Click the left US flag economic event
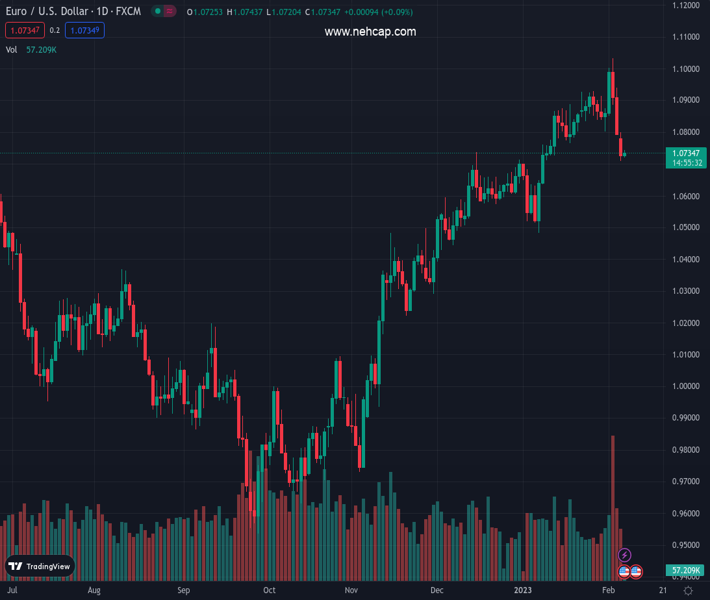The image size is (710, 600). coord(624,571)
